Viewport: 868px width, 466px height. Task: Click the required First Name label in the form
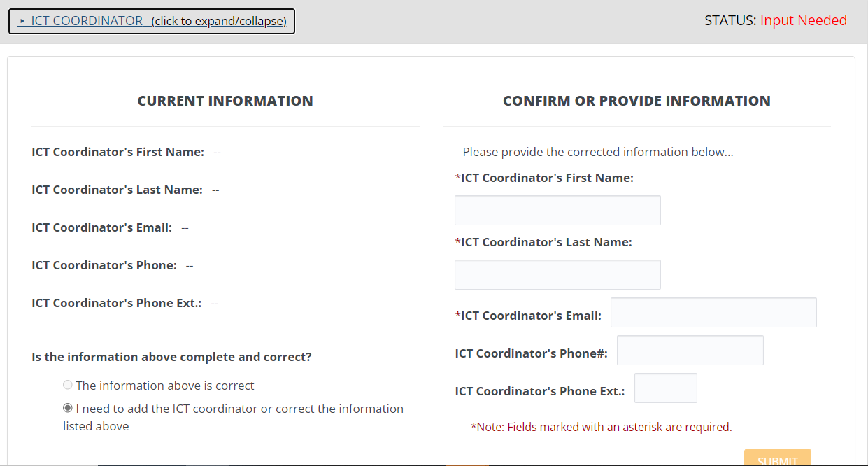click(546, 178)
